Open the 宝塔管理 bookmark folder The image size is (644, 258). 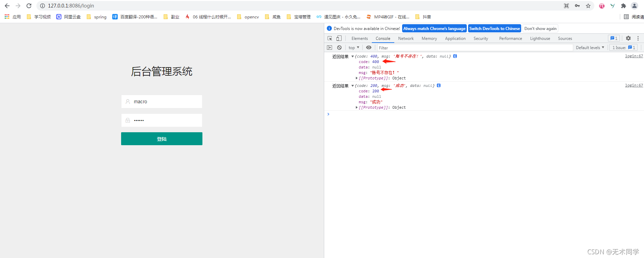click(299, 17)
